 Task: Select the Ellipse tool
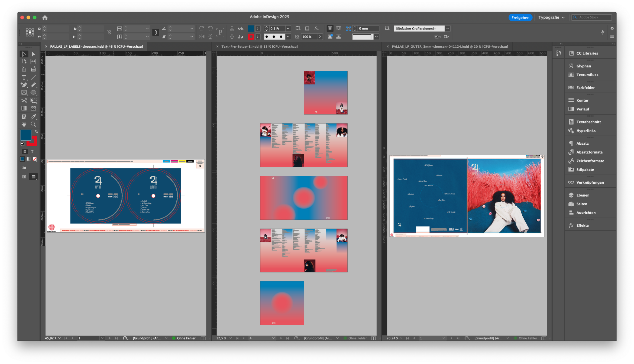click(33, 93)
